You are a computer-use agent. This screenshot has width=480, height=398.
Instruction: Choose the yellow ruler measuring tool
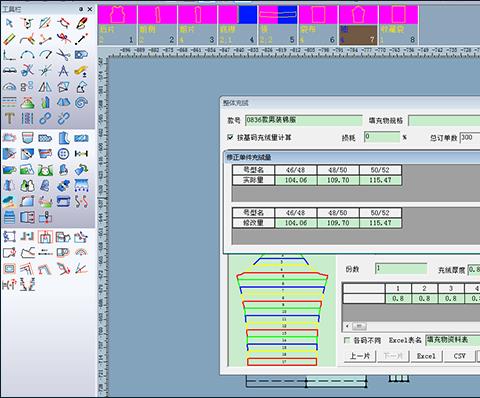coord(9,39)
